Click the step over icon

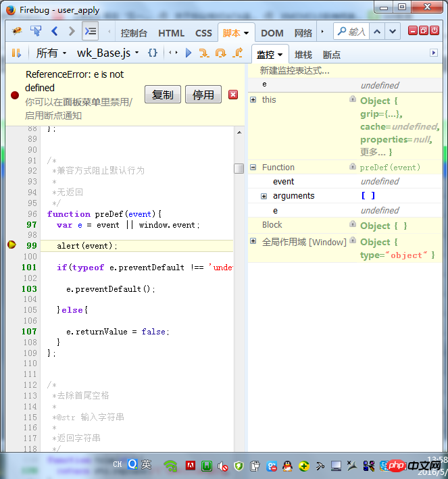220,53
